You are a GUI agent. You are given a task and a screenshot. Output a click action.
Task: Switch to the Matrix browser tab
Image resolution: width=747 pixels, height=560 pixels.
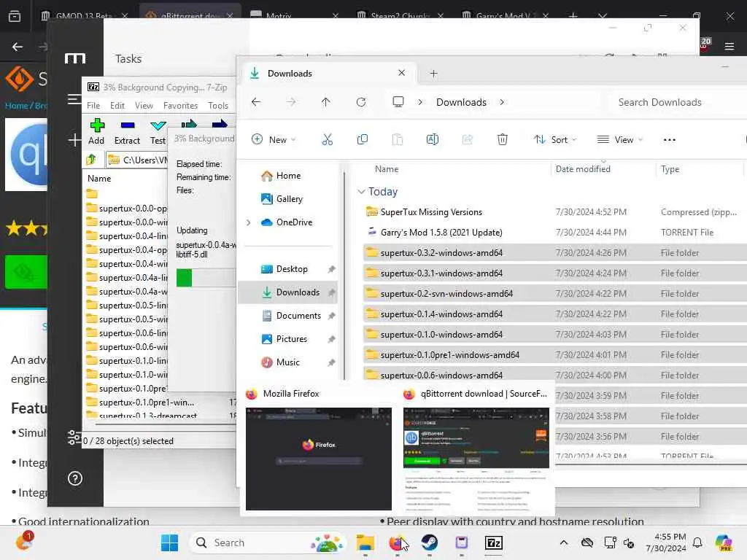(293, 15)
